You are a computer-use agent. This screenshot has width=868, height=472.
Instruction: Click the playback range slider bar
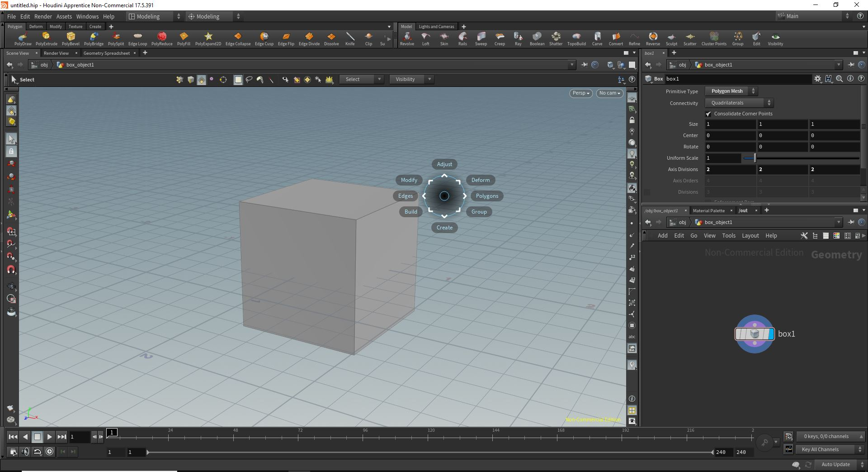point(430,452)
